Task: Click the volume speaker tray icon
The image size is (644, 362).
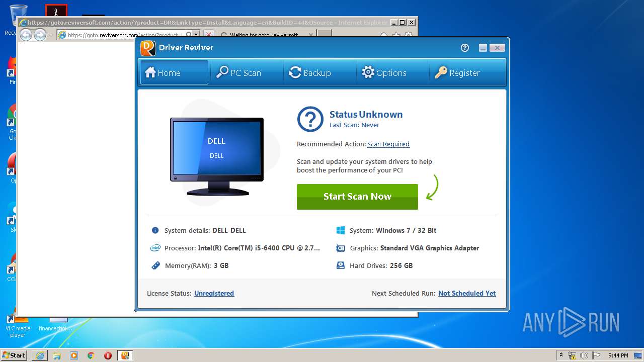Action: (584, 355)
